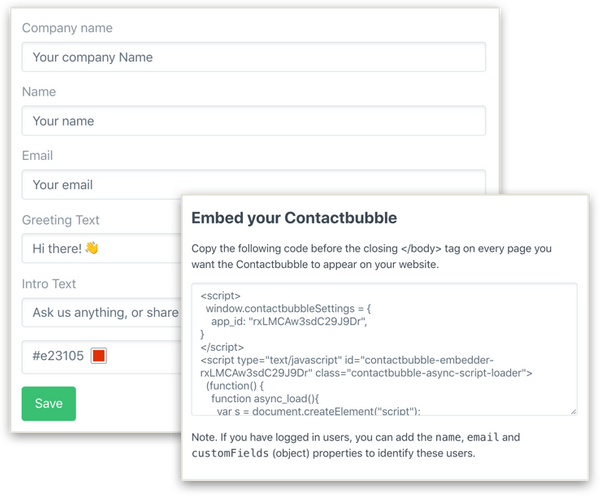Click the 'Embed your Contactbubble' heading

click(x=294, y=218)
